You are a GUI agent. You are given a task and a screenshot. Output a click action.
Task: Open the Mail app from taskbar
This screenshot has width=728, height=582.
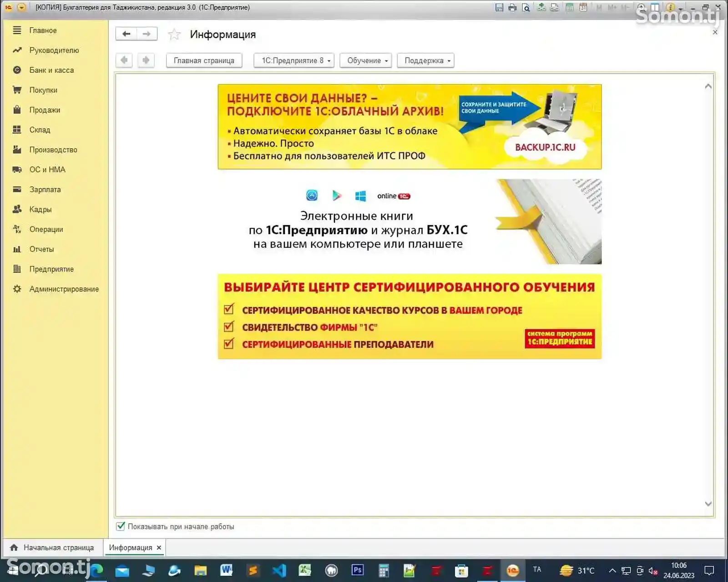122,571
